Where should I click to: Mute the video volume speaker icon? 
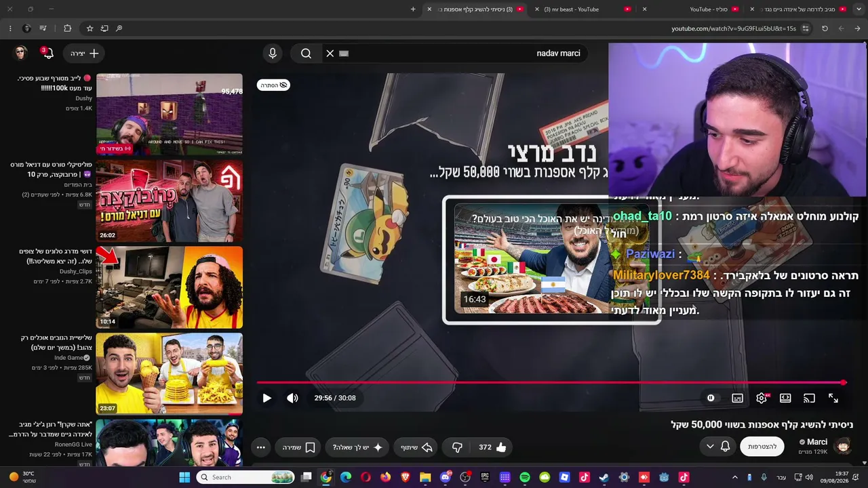[292, 398]
